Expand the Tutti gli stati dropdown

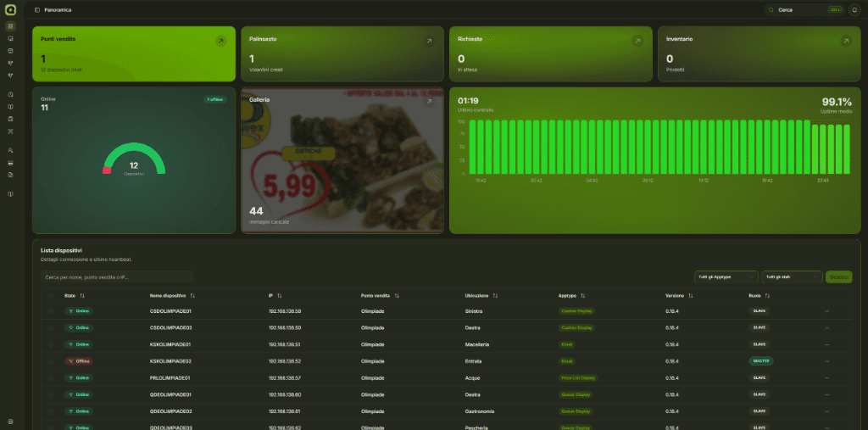pos(792,277)
